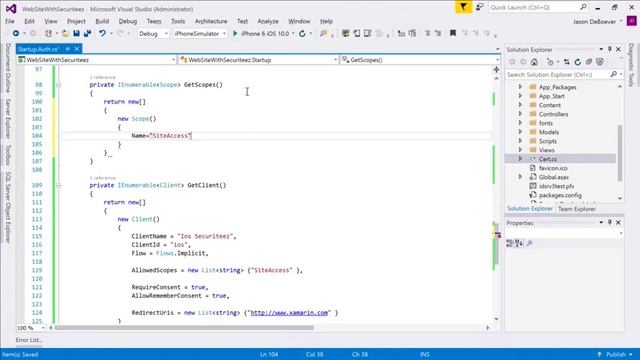Click the Visual Studio logo icon
This screenshot has height=360, width=640.
[11, 8]
